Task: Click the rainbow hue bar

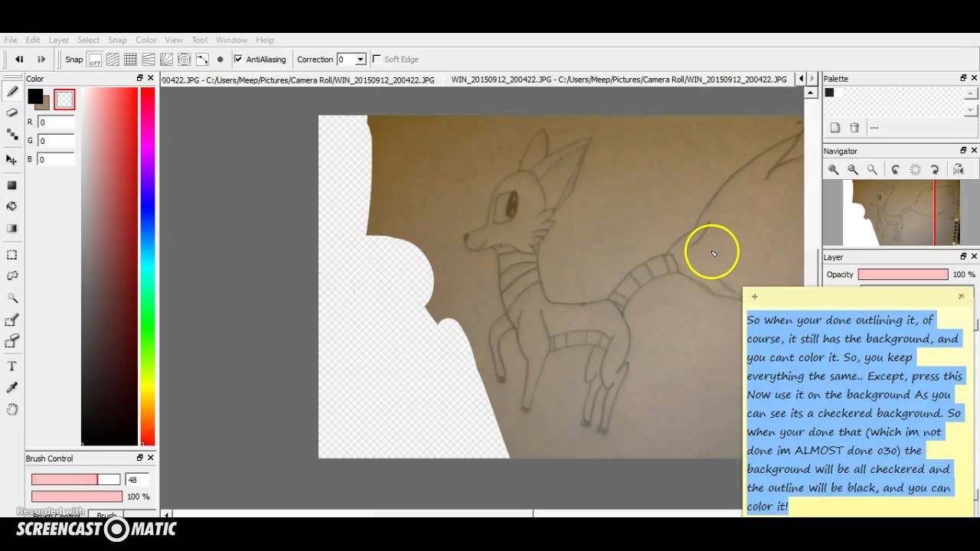Action: click(147, 266)
